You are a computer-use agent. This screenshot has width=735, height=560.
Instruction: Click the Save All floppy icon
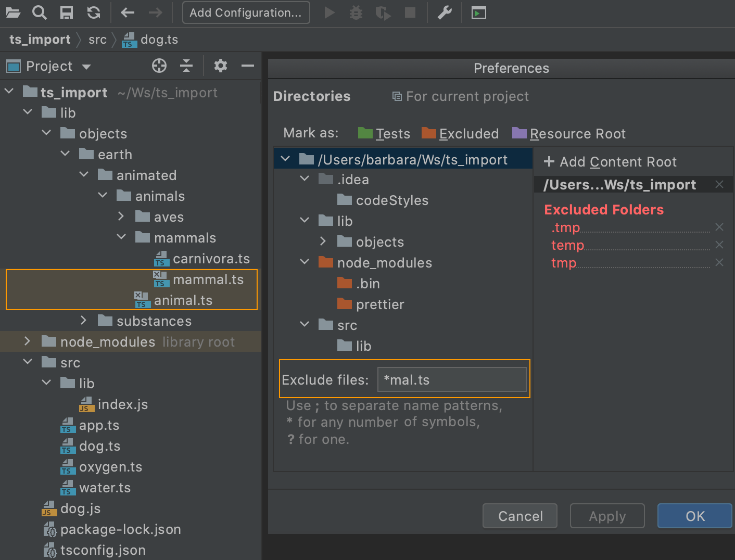click(x=67, y=12)
